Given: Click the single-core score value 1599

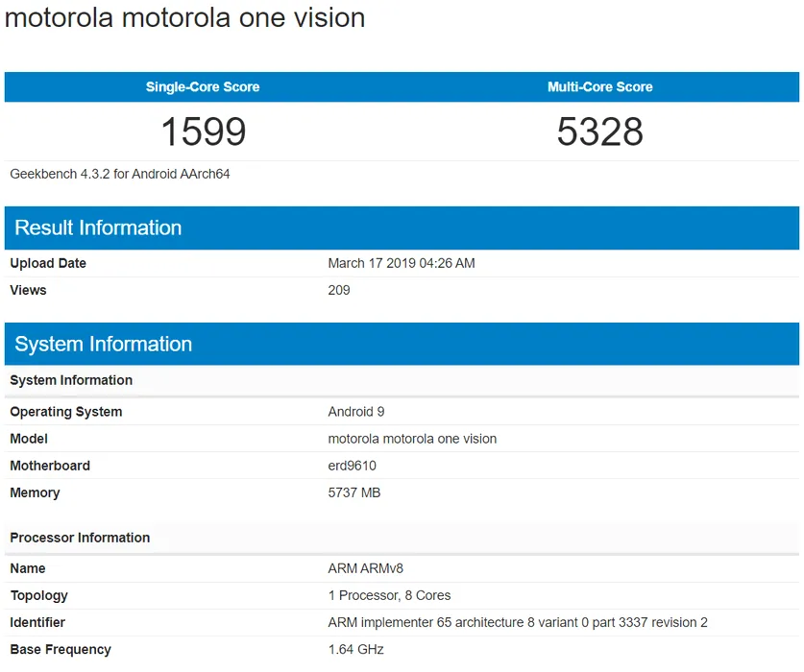Looking at the screenshot, I should tap(204, 132).
